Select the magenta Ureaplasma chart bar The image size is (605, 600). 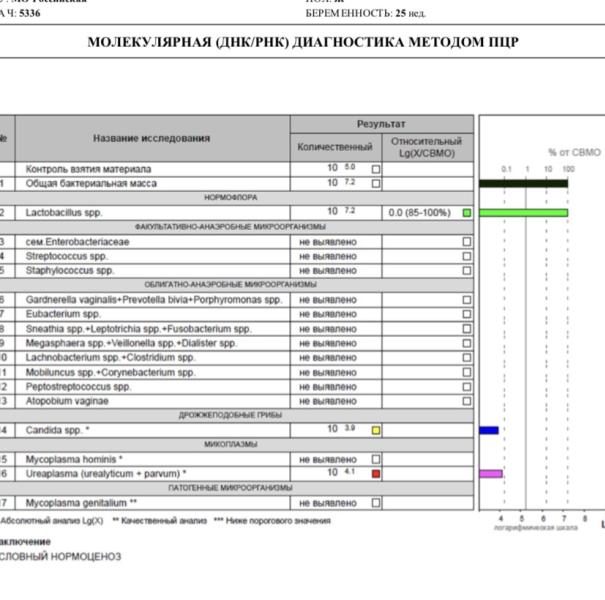point(491,474)
